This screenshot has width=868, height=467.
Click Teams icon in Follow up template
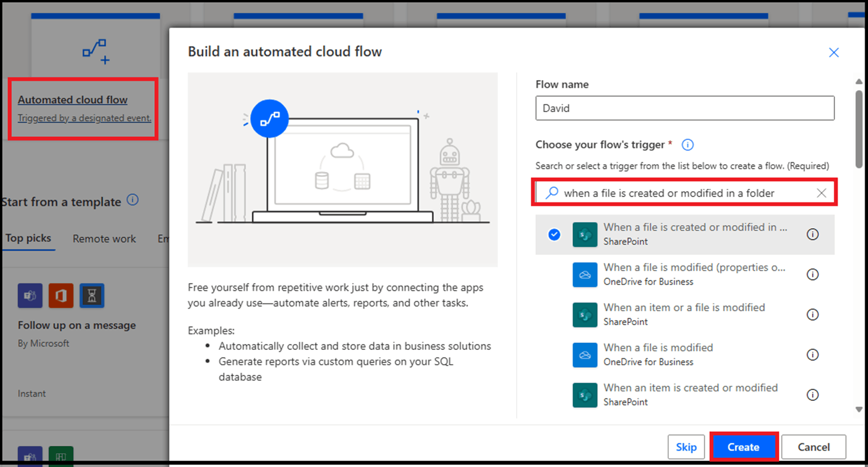(x=30, y=296)
